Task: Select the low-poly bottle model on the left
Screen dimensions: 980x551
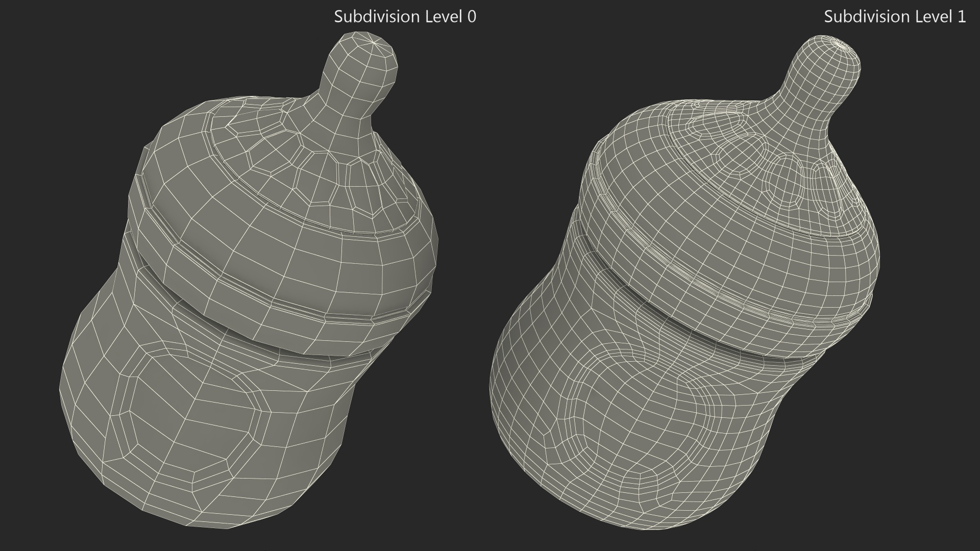Action: pos(249,281)
